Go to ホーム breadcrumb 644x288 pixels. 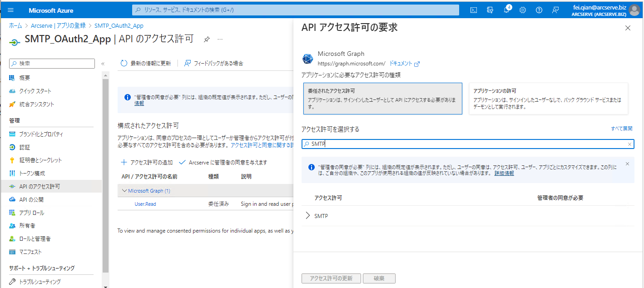point(15,26)
